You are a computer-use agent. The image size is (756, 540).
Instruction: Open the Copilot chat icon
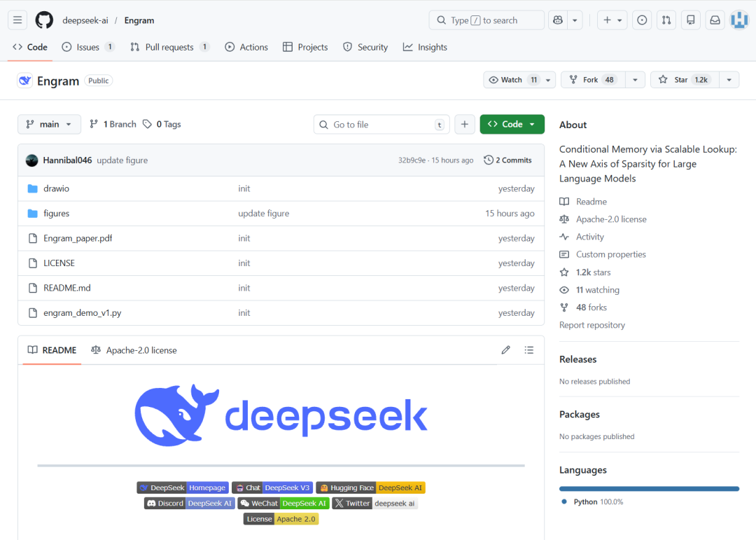coord(556,20)
